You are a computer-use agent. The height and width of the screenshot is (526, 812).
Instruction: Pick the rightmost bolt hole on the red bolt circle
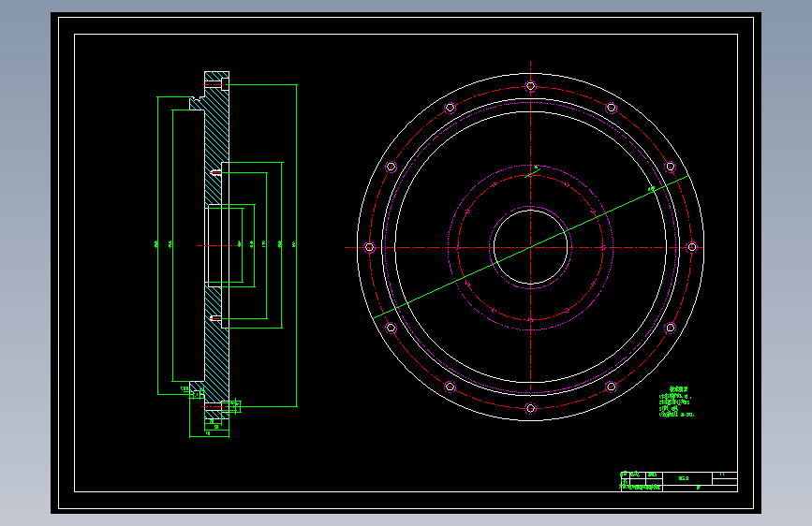692,247
